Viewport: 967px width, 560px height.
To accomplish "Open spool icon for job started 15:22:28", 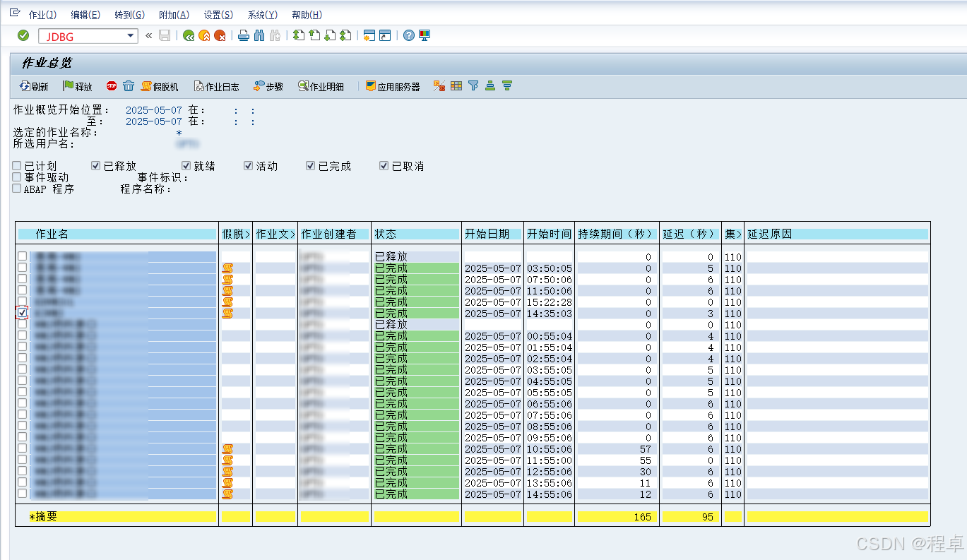I will coord(227,302).
